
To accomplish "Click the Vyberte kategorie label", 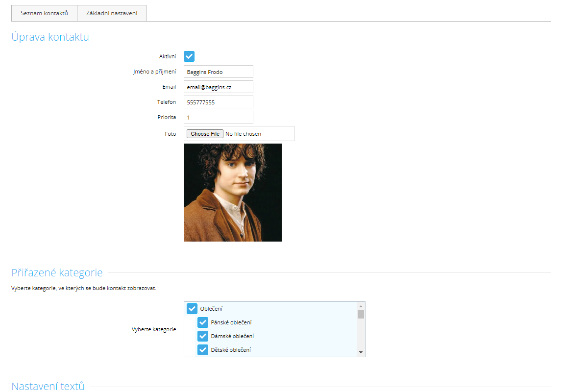I will point(154,329).
